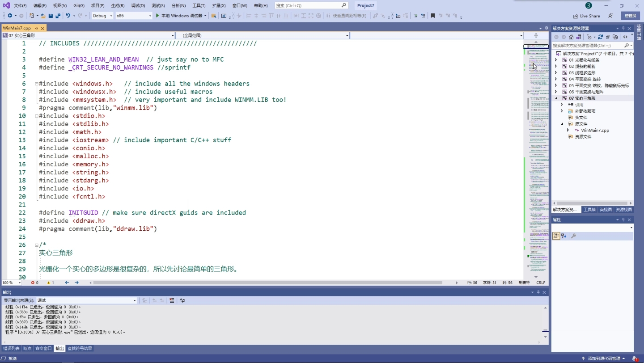Click the find in files icon
Screen dimensions: 644x363
coord(213,16)
